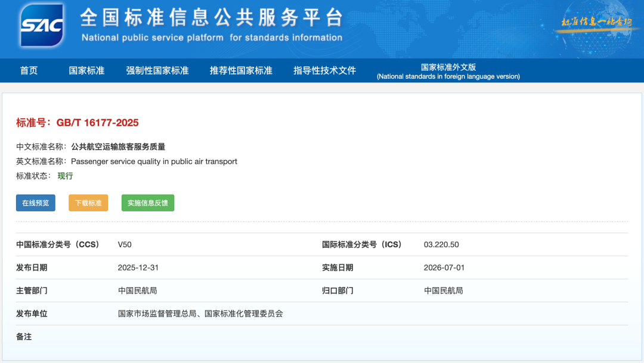Open 指导性技术文件 navigation item
Viewport: 644px width, 363px height.
pos(324,70)
